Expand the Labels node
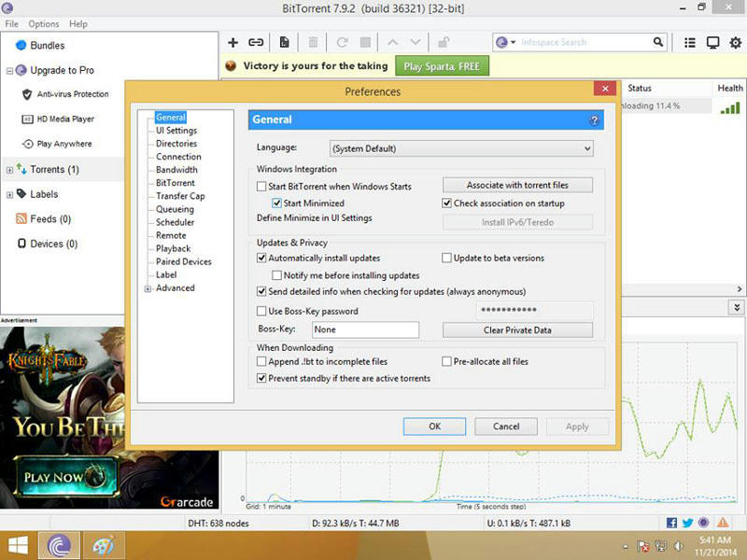747x560 pixels. coord(9,195)
